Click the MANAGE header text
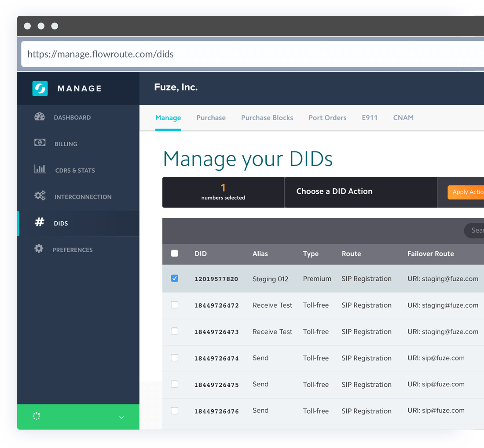The width and height of the screenshot is (484, 448). [x=80, y=88]
